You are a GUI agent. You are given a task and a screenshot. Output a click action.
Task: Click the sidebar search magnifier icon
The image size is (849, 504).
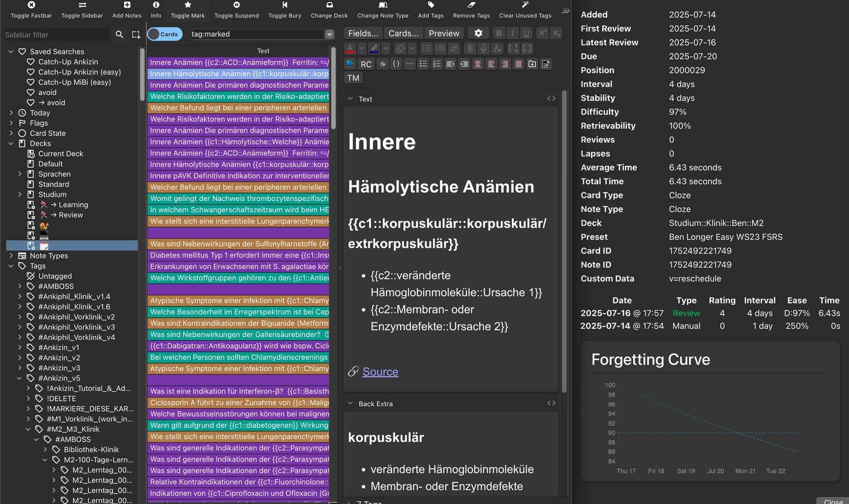(119, 34)
